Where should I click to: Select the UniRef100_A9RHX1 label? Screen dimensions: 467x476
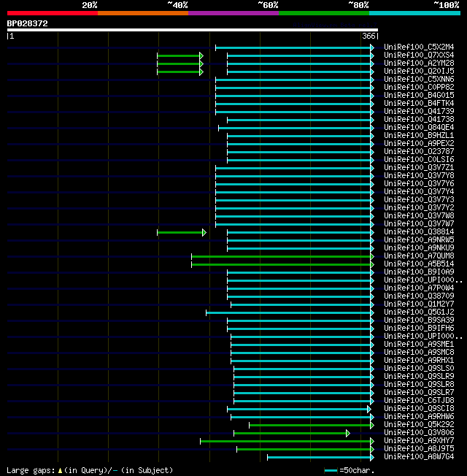[x=419, y=361]
